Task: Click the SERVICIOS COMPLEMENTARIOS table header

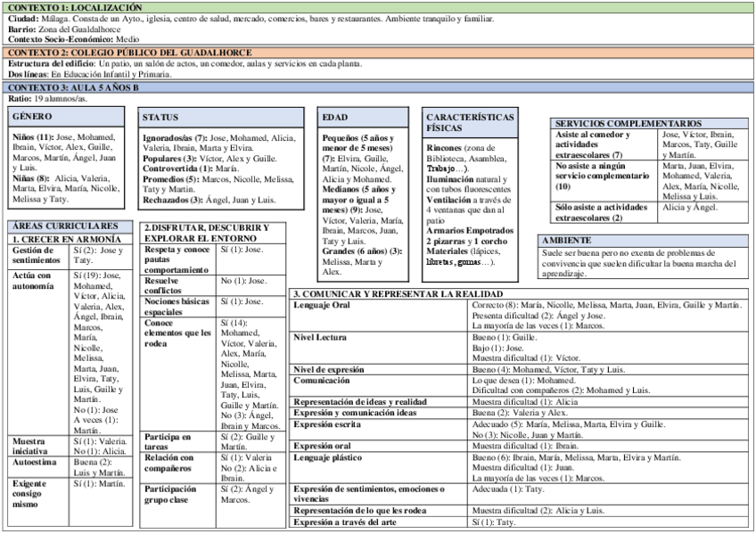Action: tap(628, 123)
